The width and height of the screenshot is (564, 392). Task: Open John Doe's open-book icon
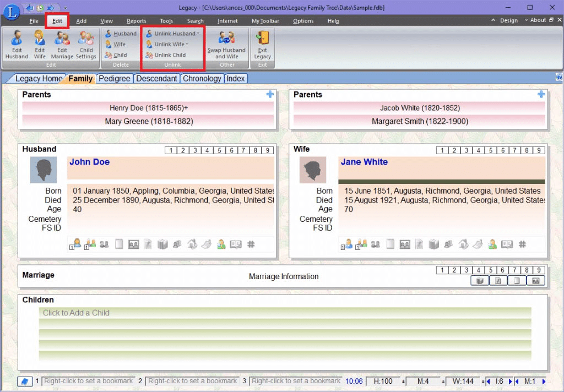[236, 244]
